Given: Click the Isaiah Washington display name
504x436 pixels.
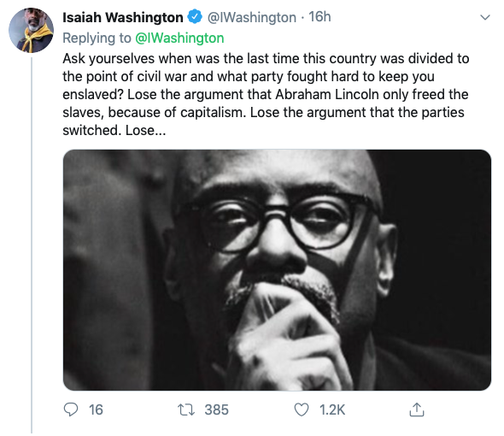Looking at the screenshot, I should (123, 17).
